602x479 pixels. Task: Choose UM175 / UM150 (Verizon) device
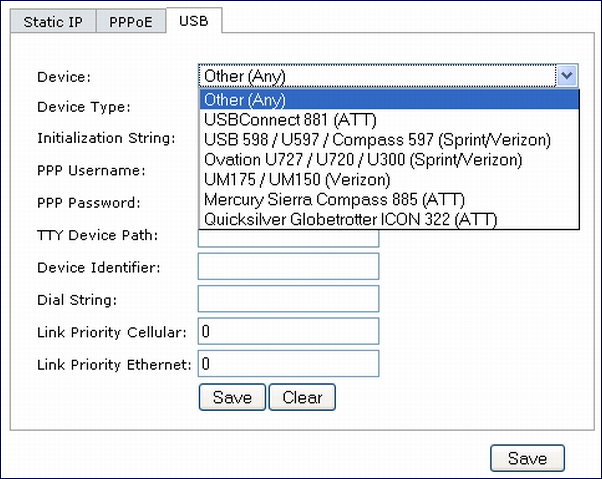click(389, 179)
